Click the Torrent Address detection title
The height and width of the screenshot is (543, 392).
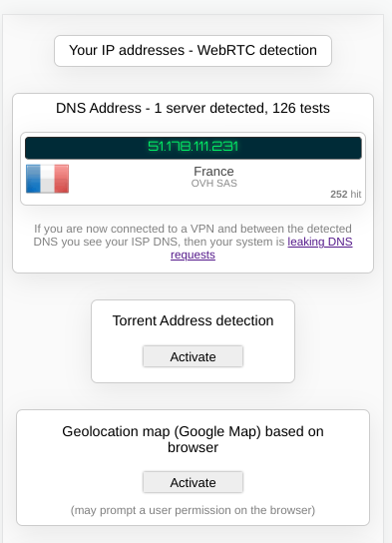pos(193,320)
